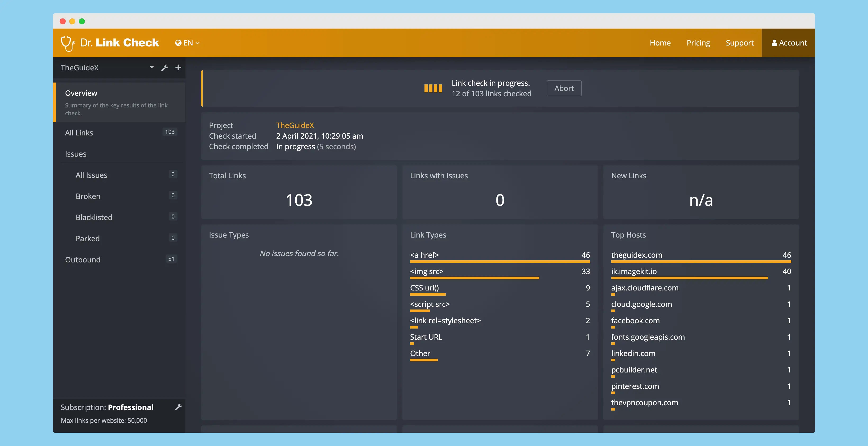Abort the running link check
Screen dimensions: 868x446
[x=564, y=88]
